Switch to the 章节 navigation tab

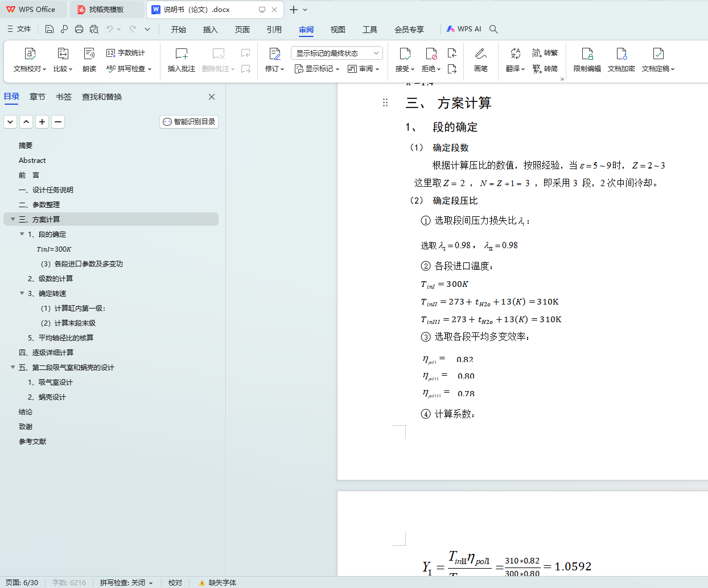38,97
